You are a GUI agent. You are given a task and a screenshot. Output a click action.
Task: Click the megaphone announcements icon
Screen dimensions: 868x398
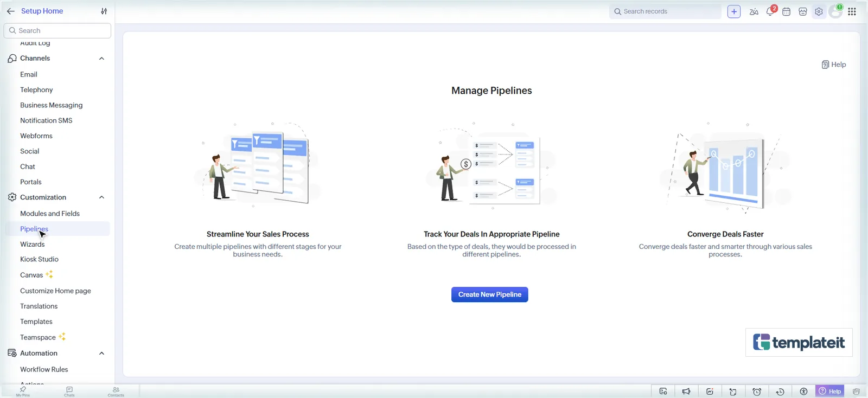(686, 391)
